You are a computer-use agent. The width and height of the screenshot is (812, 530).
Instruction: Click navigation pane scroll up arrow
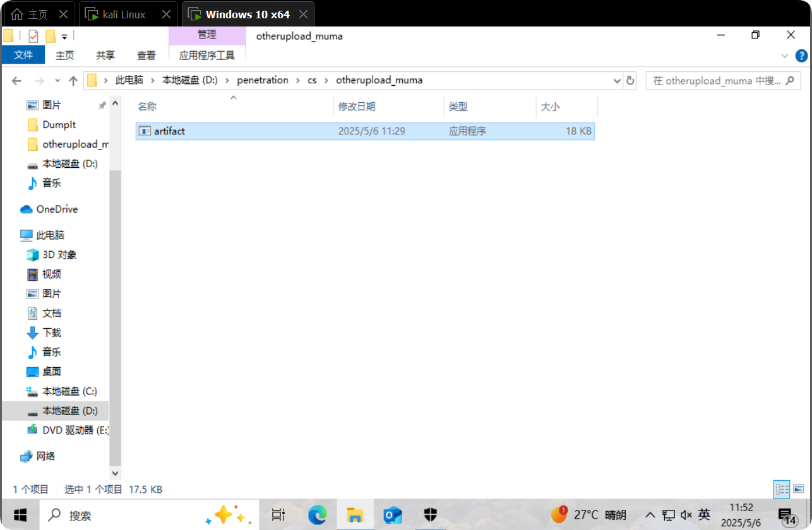115,103
